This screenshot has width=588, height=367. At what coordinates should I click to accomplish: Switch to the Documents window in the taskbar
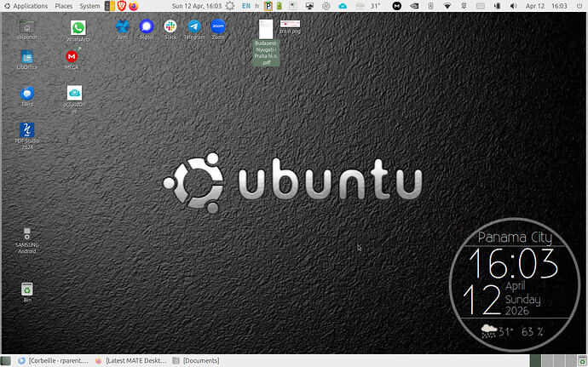(x=196, y=361)
